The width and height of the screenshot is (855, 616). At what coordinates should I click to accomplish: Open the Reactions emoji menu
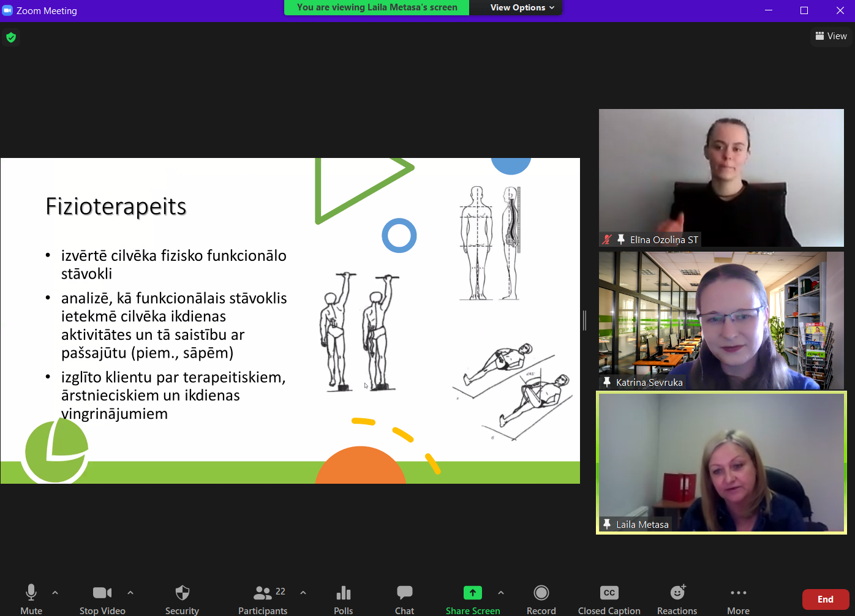point(677,599)
